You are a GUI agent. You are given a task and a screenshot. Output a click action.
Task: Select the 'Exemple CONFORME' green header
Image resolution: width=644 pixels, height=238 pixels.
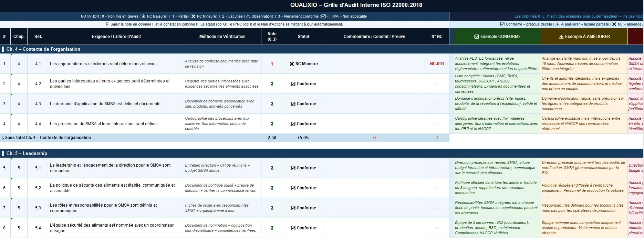pos(497,36)
